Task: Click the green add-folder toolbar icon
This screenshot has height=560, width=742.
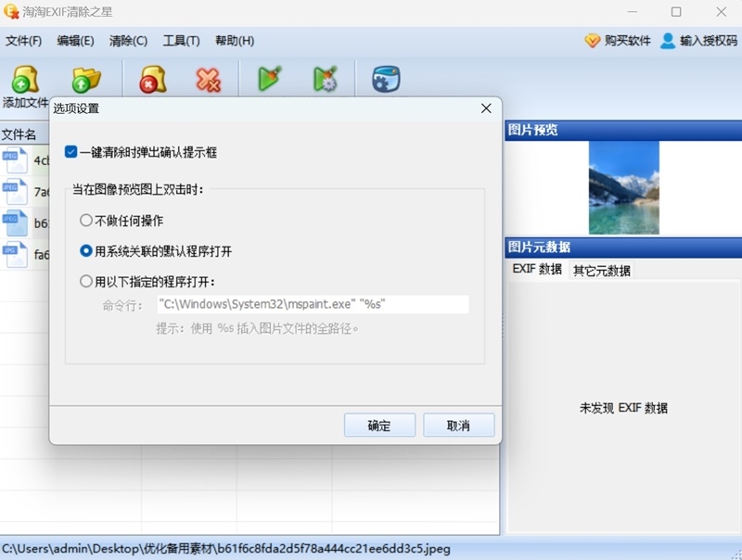Action: (86, 79)
